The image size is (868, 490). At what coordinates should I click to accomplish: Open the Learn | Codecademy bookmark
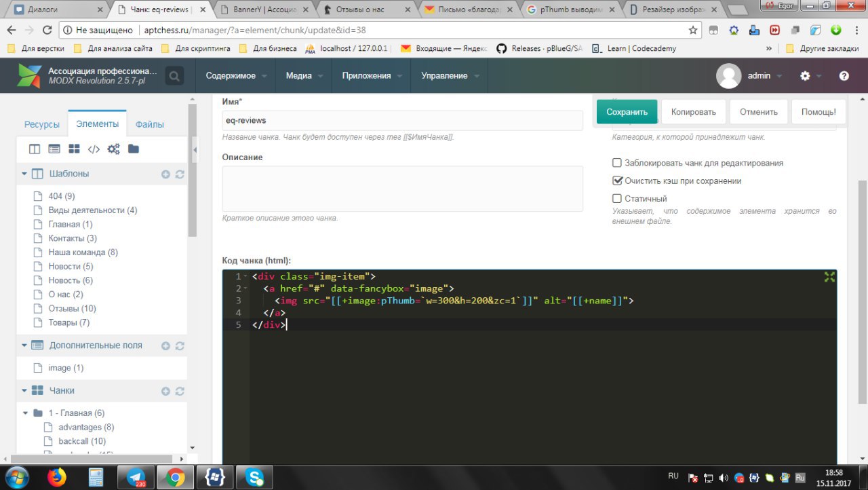633,49
